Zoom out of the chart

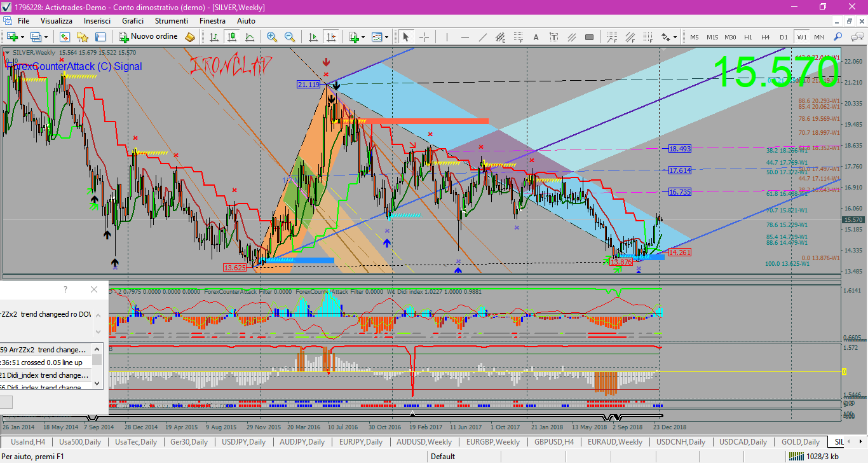(290, 37)
